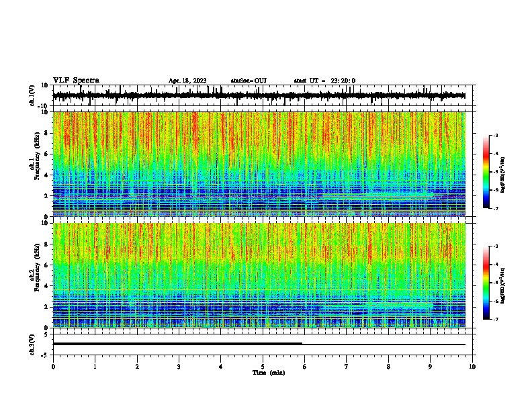The width and height of the screenshot is (532, 411).
Task: Click the step in the ch.3 trace near 6 min
Action: (302, 344)
